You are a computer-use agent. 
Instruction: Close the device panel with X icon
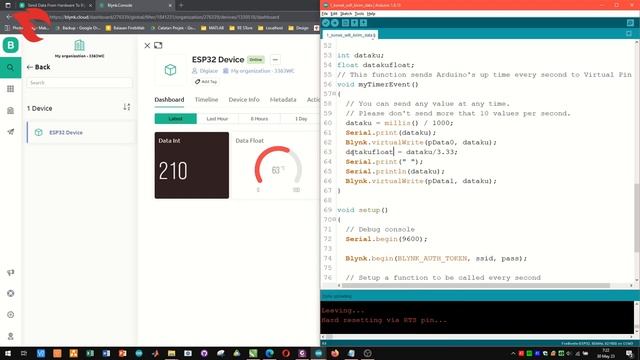(147, 45)
